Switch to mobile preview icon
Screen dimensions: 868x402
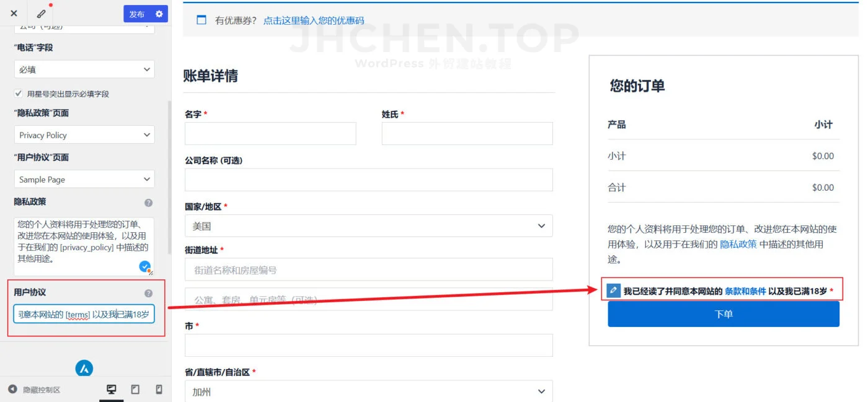[159, 390]
